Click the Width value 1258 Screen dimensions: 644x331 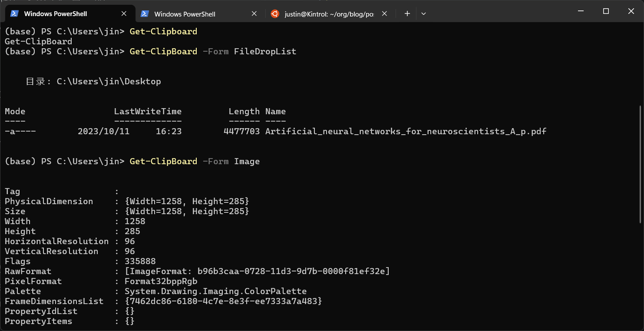coord(135,222)
